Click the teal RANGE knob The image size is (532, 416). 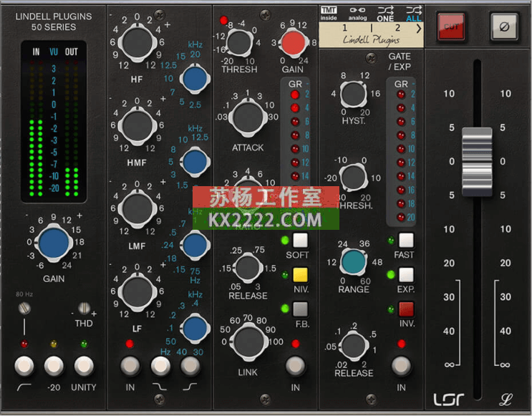click(x=354, y=262)
